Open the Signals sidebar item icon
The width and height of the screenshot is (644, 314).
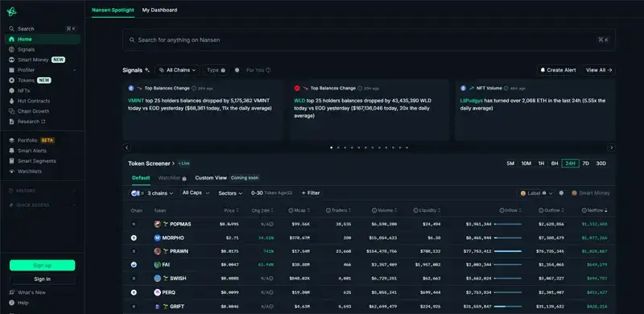click(11, 49)
